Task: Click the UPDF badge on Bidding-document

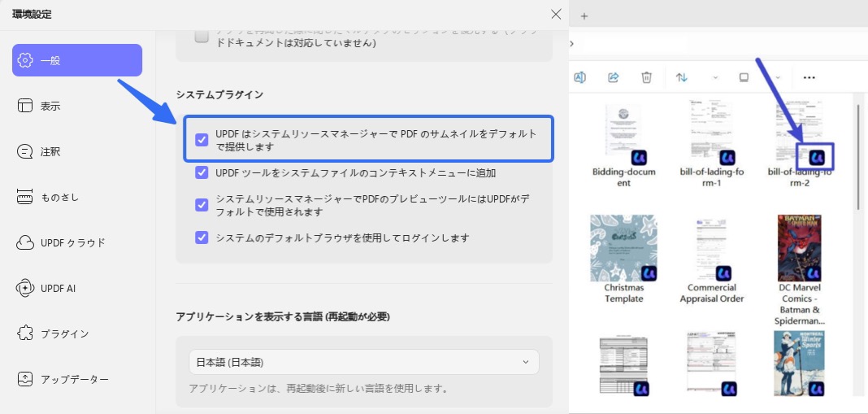Action: tap(639, 158)
